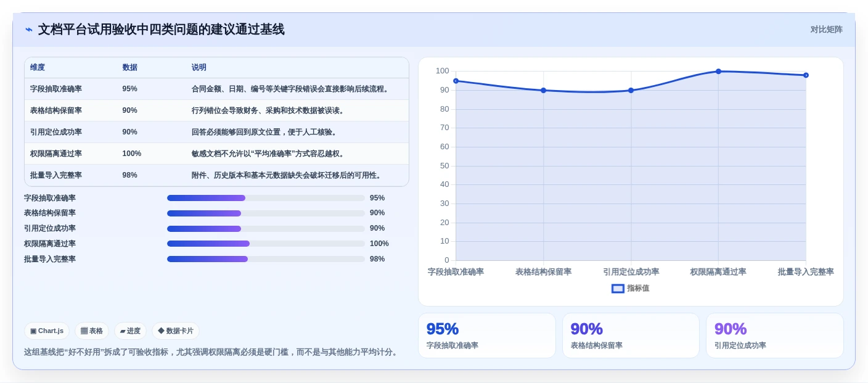Open the 90% 表格结构保留率 data card
868x383 pixels.
point(631,336)
